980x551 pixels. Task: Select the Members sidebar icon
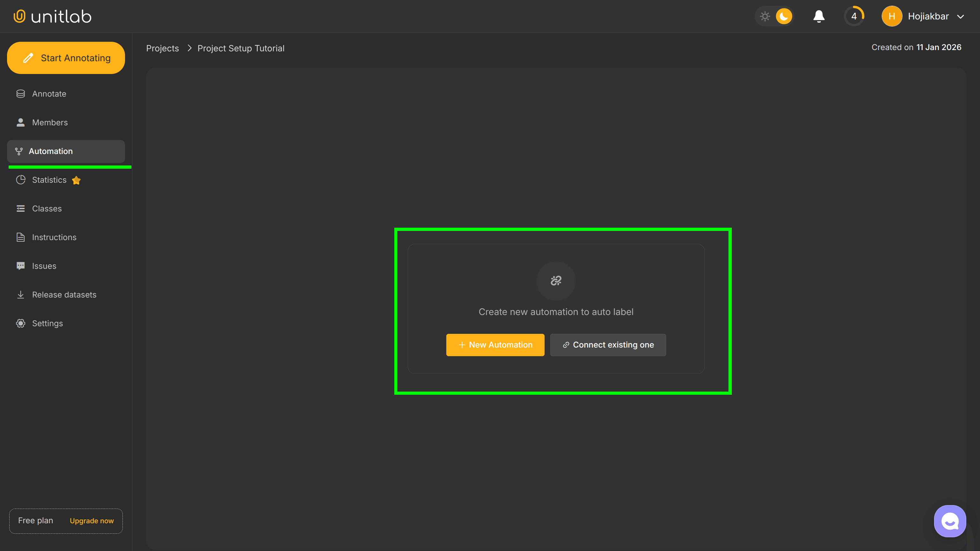point(20,122)
